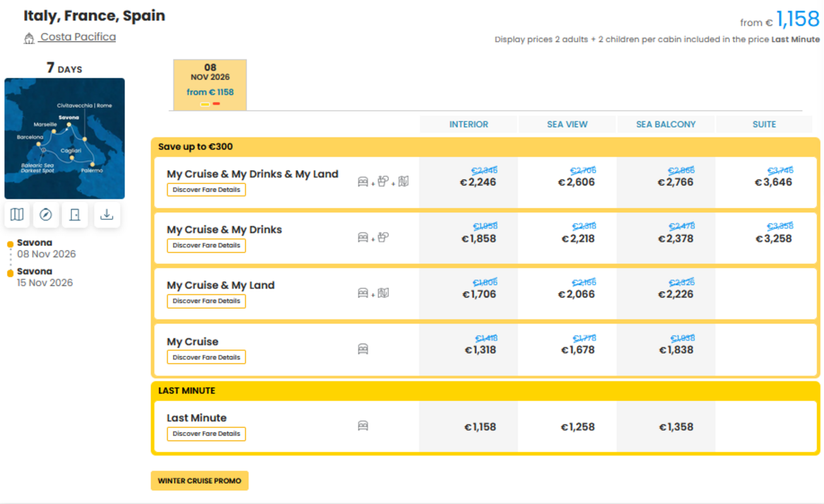This screenshot has width=824, height=504.
Task: Discover Fare Details for My Cruise fare
Action: click(x=206, y=357)
